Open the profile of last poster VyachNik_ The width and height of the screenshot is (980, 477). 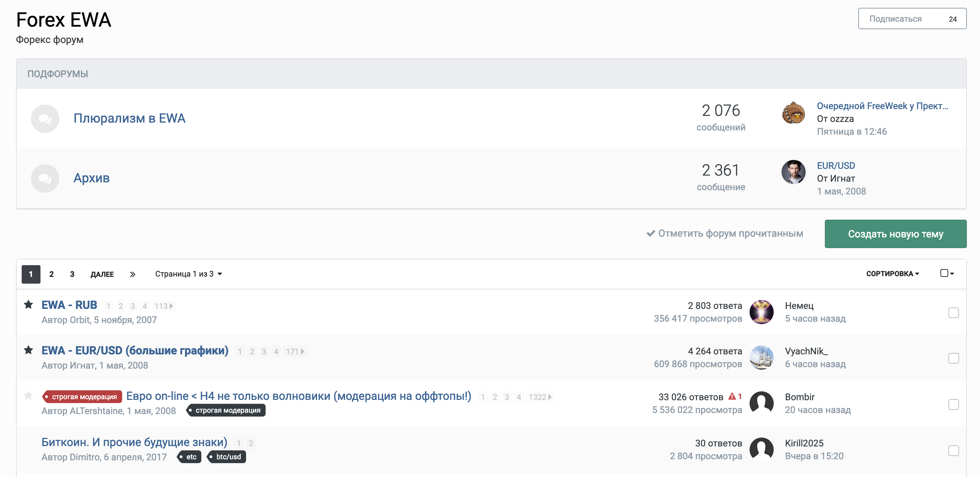[x=806, y=352]
